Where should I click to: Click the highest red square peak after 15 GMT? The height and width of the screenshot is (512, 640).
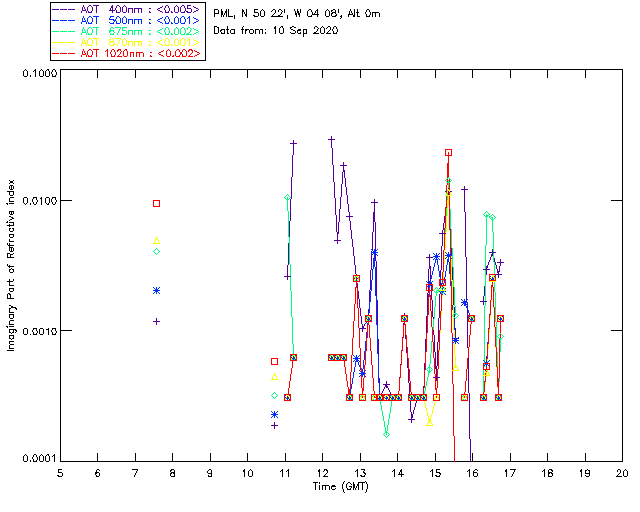pyautogui.click(x=449, y=153)
